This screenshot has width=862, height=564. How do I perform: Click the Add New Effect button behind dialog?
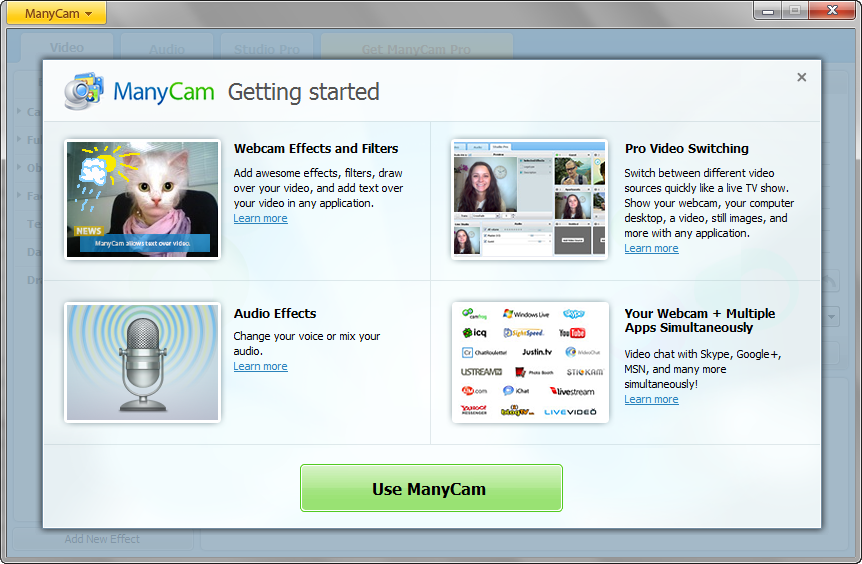(x=103, y=539)
